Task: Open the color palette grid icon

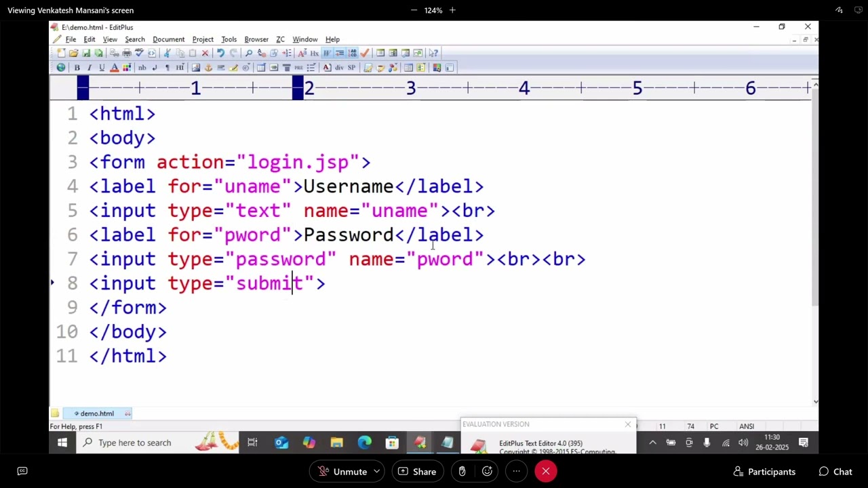Action: (x=127, y=68)
